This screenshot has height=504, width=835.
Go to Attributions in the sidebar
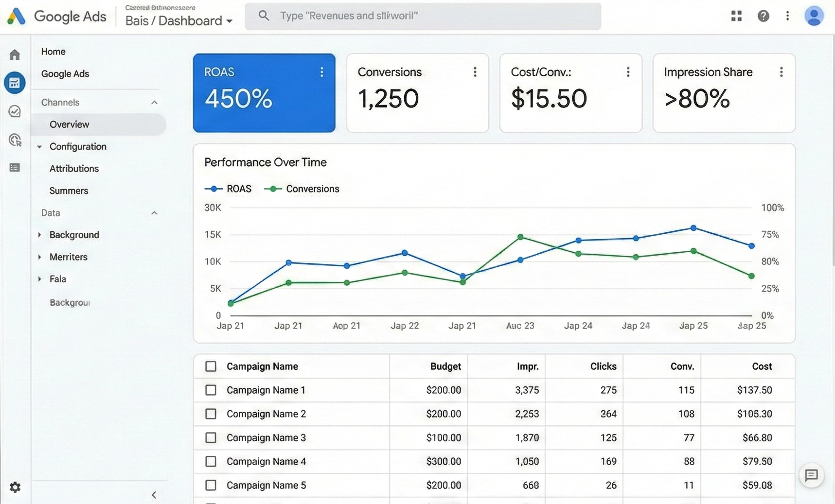[x=74, y=169]
